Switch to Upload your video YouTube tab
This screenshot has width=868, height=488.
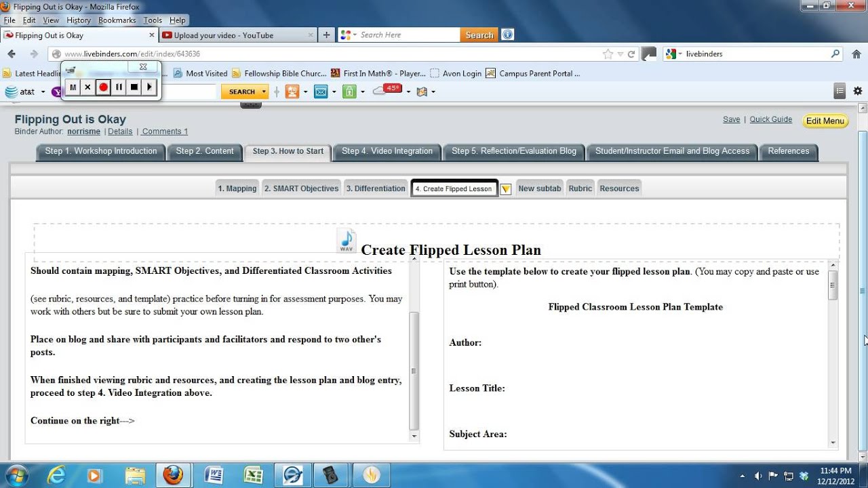pos(238,35)
